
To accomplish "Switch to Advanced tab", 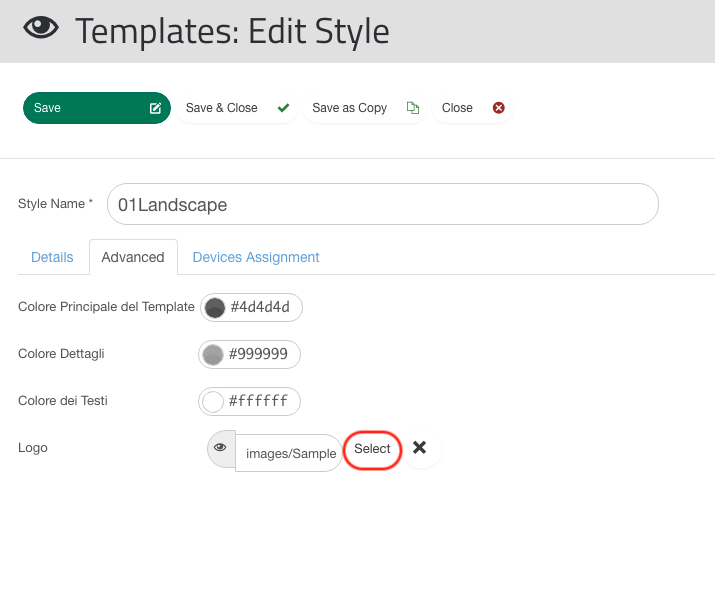I will (133, 257).
